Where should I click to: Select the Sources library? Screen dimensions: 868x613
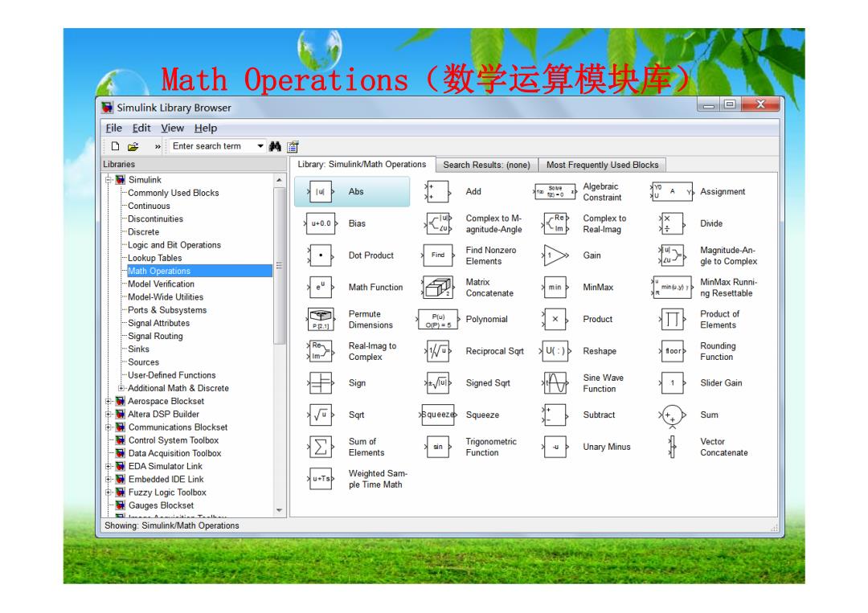143,362
